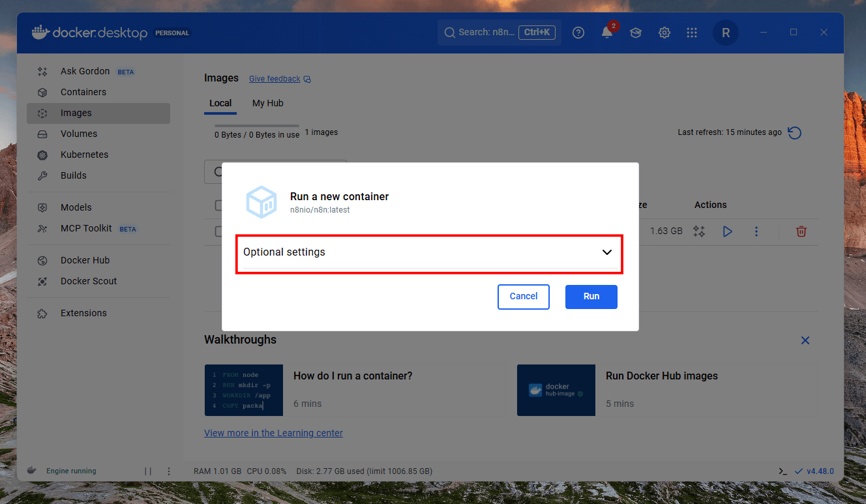
Task: Click the 1.63 GB size value
Action: point(666,231)
